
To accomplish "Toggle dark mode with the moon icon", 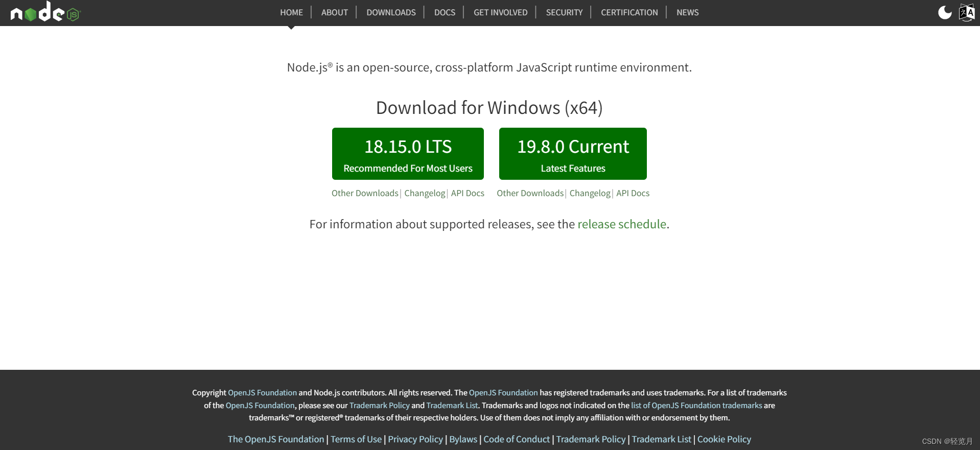I will point(945,12).
